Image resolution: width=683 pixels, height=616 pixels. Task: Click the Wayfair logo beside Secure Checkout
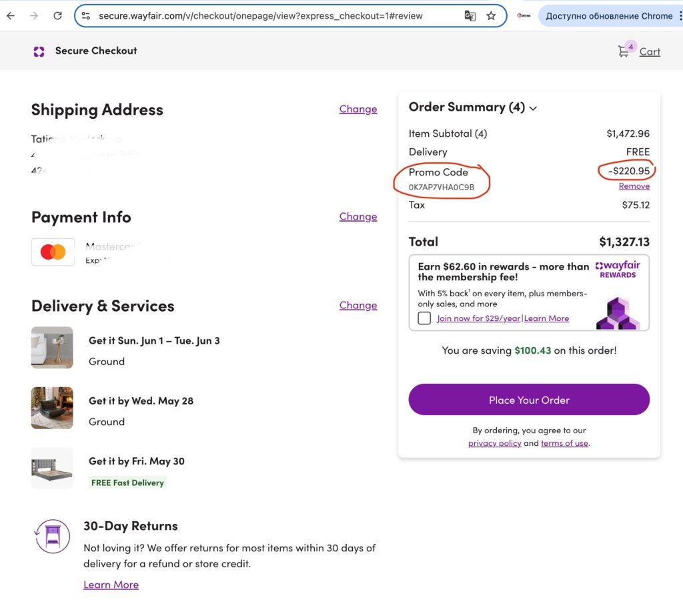click(x=39, y=51)
